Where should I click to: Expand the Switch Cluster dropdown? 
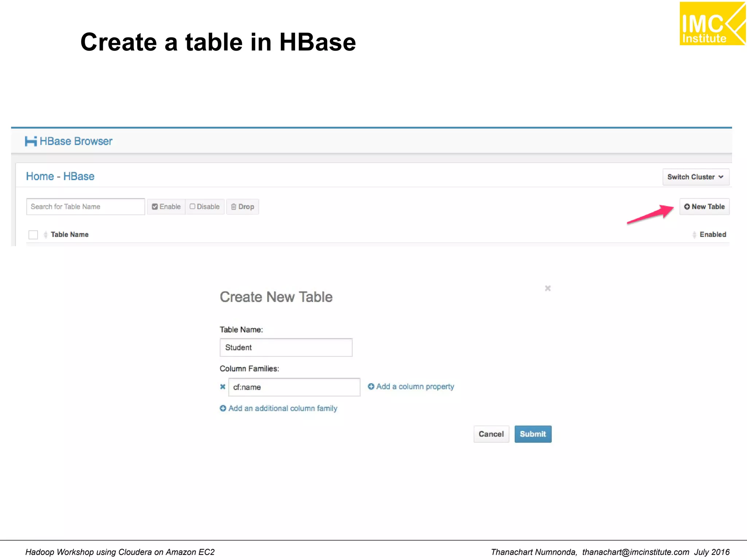point(696,177)
